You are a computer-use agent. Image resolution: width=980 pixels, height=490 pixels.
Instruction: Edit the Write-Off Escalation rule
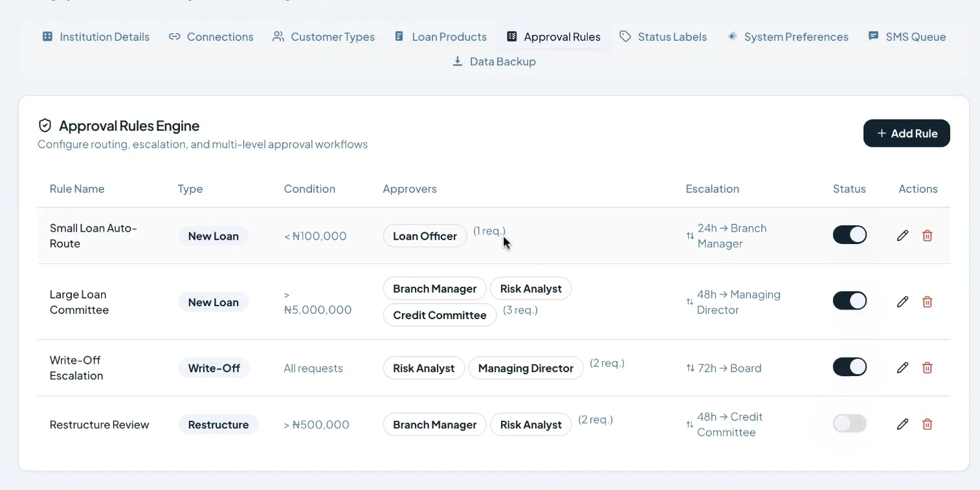(902, 368)
